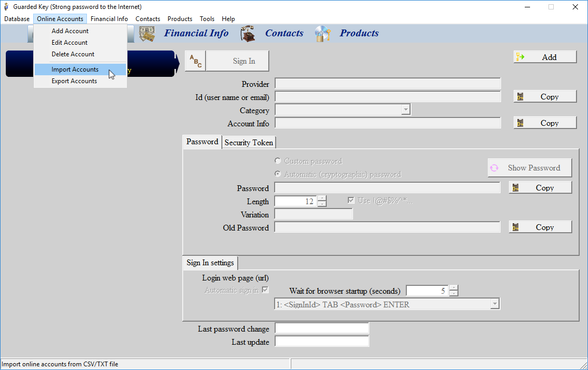Open the Database menu
Screen dimensions: 588x370
point(17,19)
